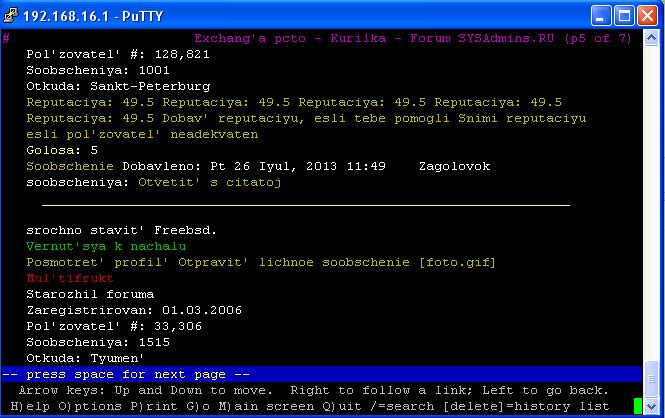Click the 'Soobschenie' yellow link

pyautogui.click(x=70, y=166)
